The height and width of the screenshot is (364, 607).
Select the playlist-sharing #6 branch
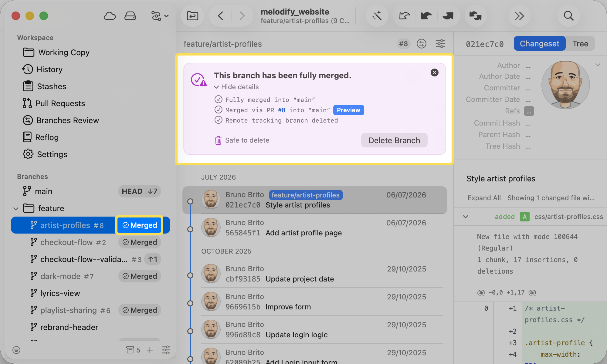point(90,310)
